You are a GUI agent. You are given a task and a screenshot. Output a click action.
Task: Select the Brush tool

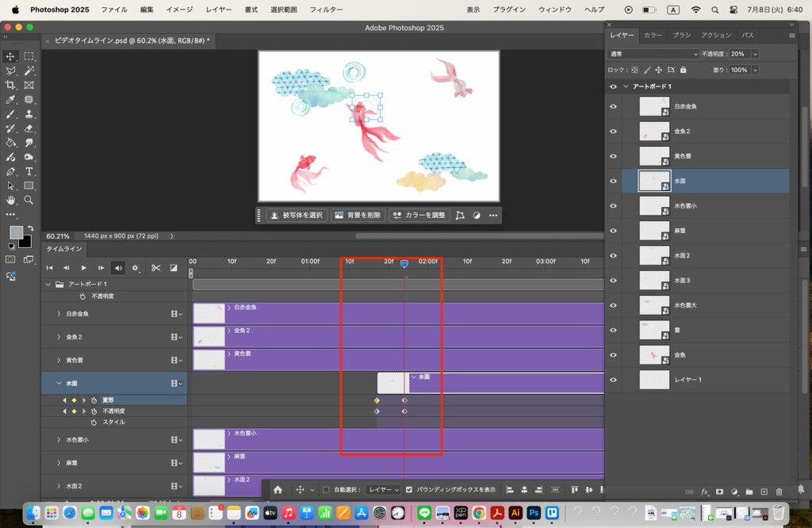pos(10,114)
